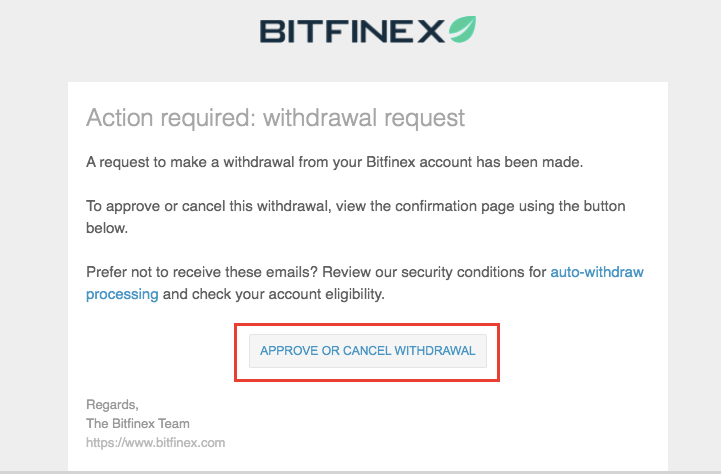Open the auto-withdraw link
The image size is (721, 474).
coord(597,272)
